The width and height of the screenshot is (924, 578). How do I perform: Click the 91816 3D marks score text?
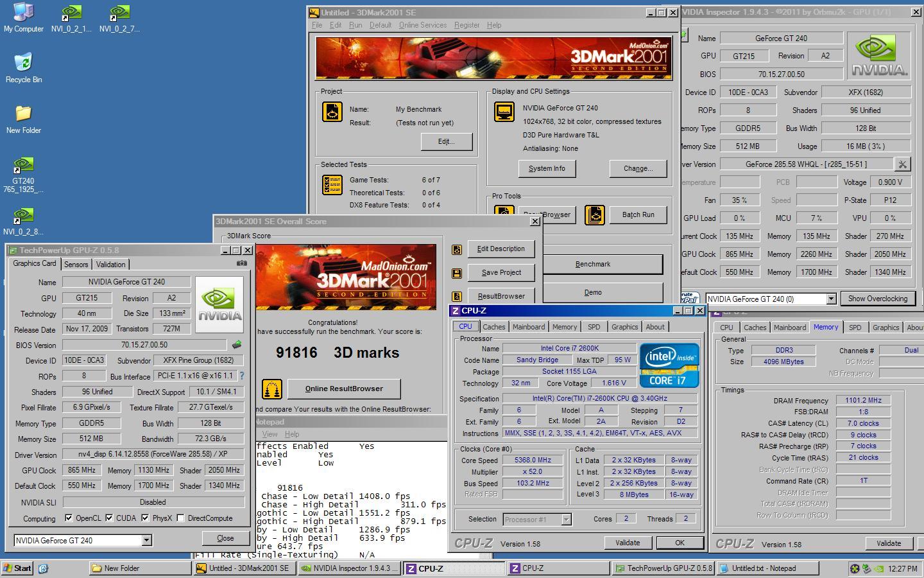[x=338, y=353]
